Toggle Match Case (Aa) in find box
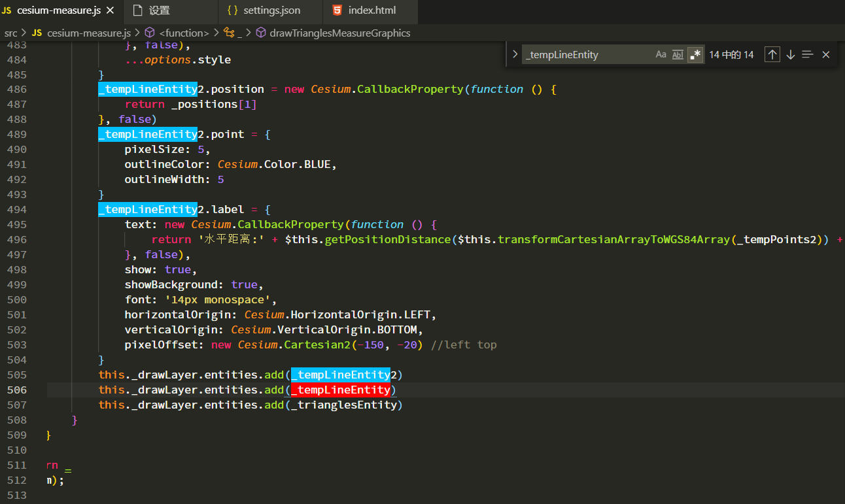 click(661, 55)
